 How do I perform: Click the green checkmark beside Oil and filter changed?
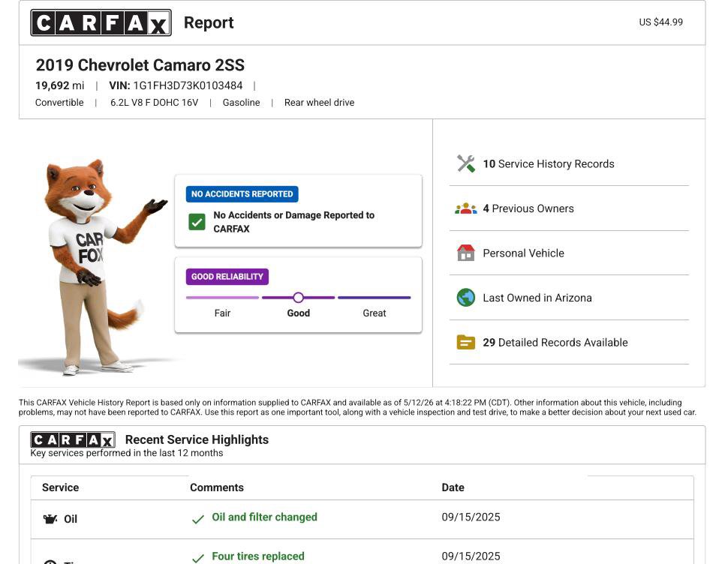click(198, 519)
